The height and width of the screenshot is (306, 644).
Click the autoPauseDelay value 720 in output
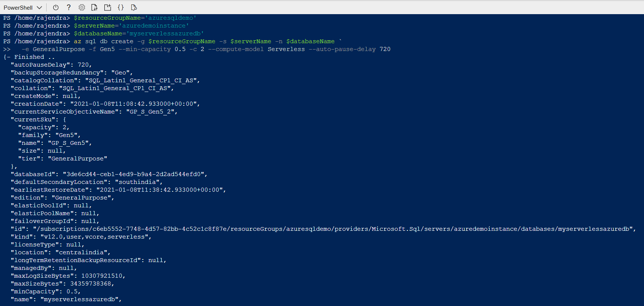(x=83, y=65)
